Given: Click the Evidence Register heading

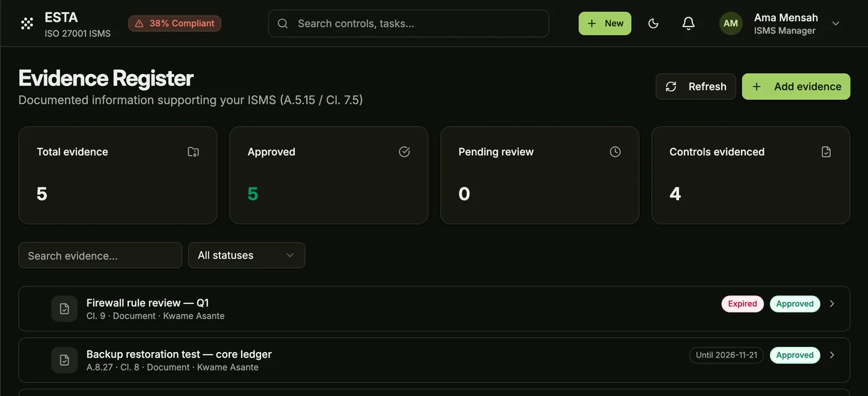Looking at the screenshot, I should pyautogui.click(x=106, y=78).
